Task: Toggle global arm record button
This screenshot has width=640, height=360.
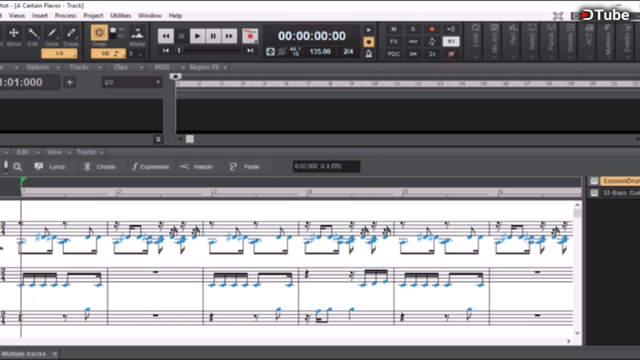Action: tap(432, 29)
